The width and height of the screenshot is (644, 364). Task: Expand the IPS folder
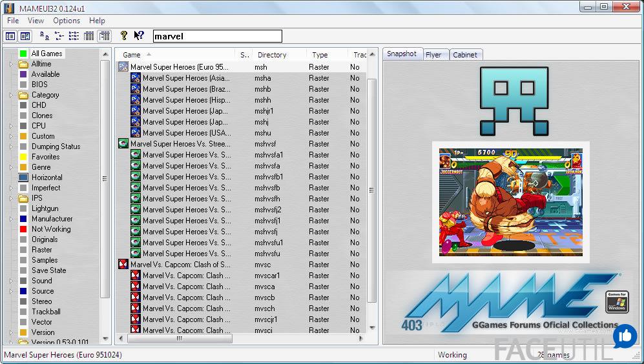pos(11,198)
